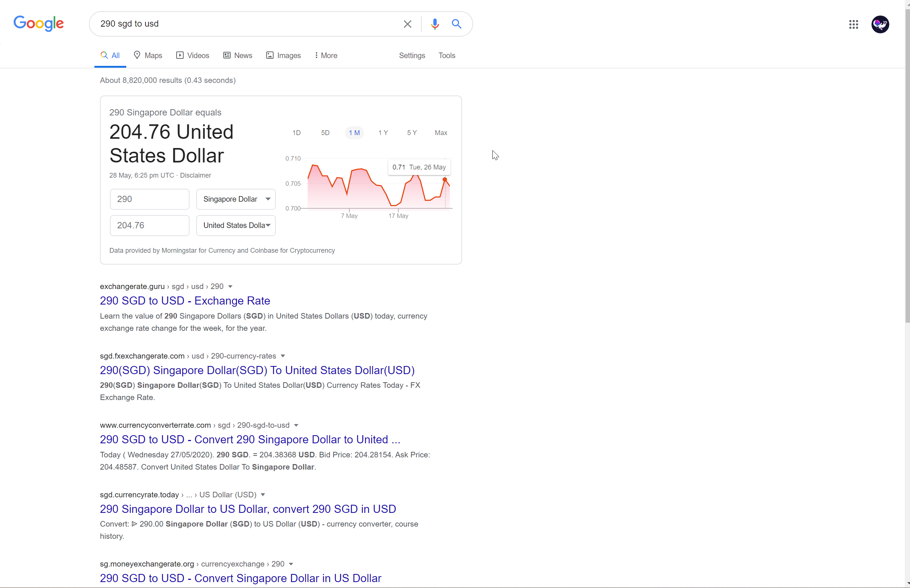The width and height of the screenshot is (910, 588).
Task: Click the red data point on chart
Action: 445,179
